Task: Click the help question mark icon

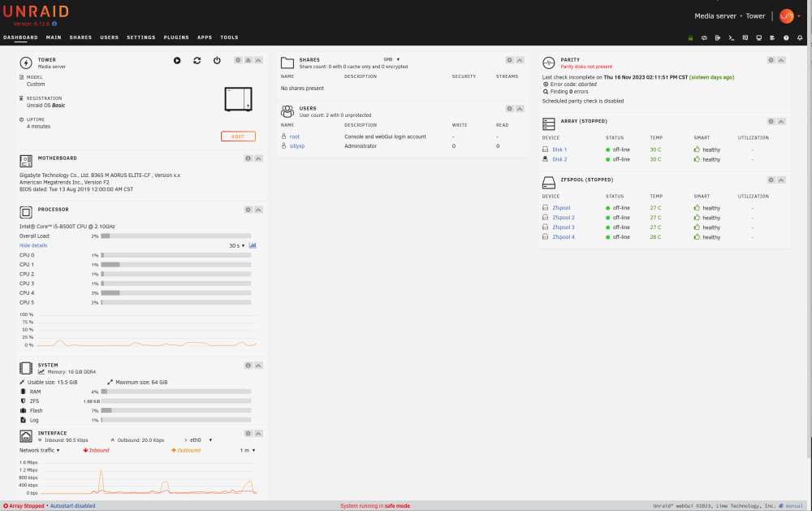Action: click(x=786, y=38)
